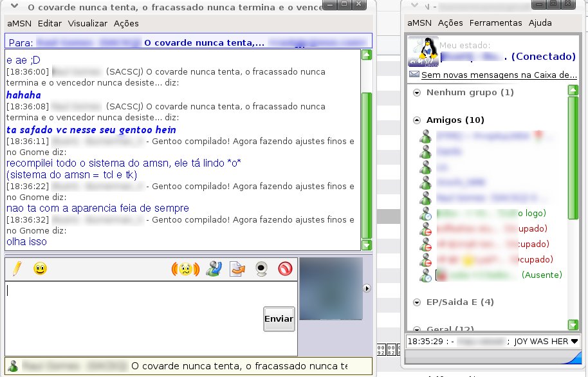Open chat window menu chevron in title bar
The image size is (588, 377).
[x=14, y=6]
